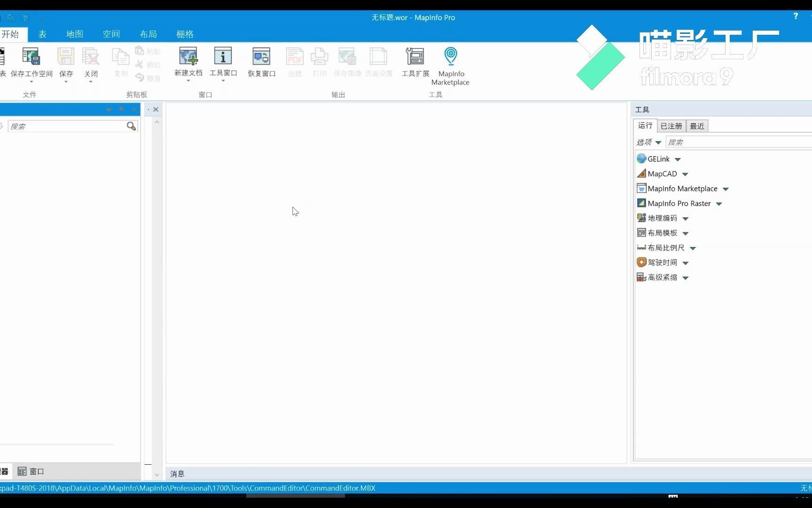Click the Cut (剪切) icon
The height and width of the screenshot is (508, 812).
(x=140, y=64)
